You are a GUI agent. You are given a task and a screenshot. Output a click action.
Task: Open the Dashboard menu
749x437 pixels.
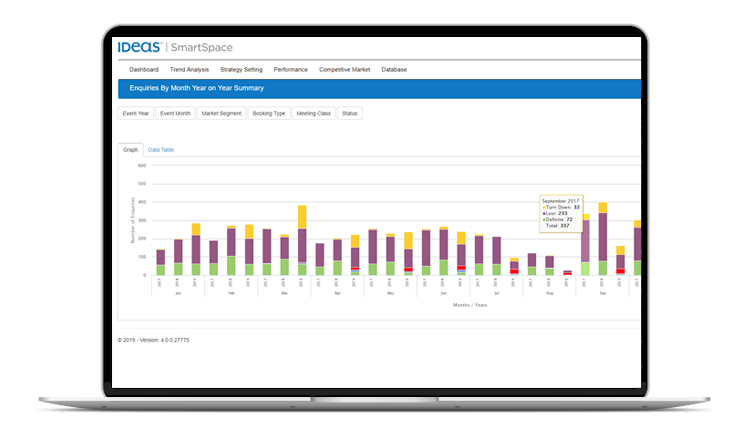(x=144, y=70)
